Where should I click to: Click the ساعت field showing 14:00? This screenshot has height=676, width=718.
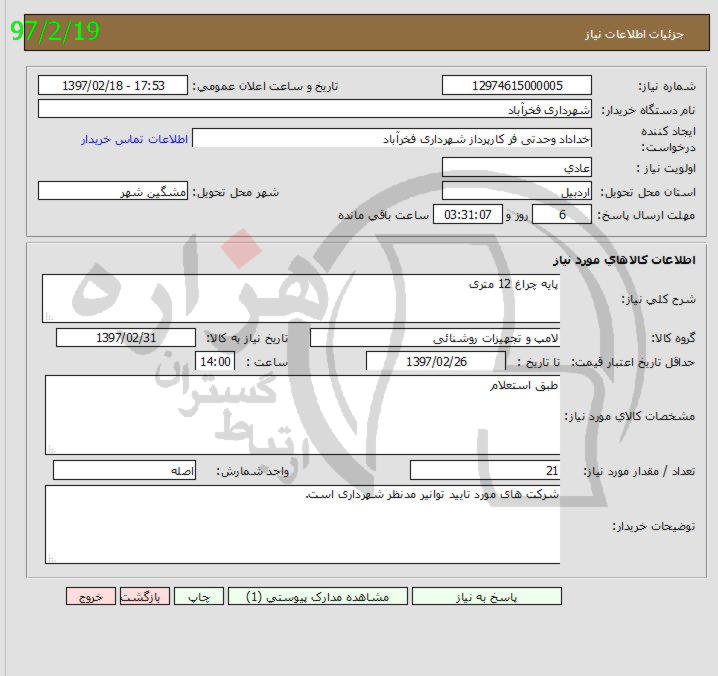pos(216,362)
